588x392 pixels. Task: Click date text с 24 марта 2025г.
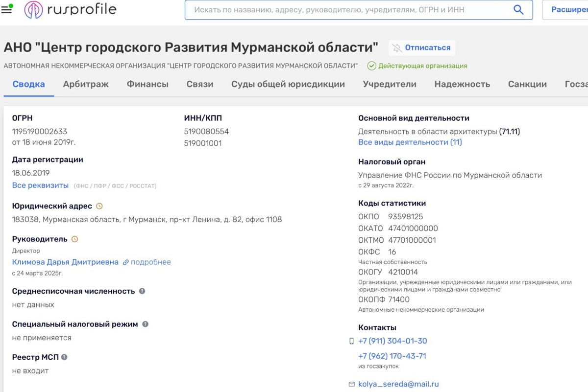click(38, 273)
